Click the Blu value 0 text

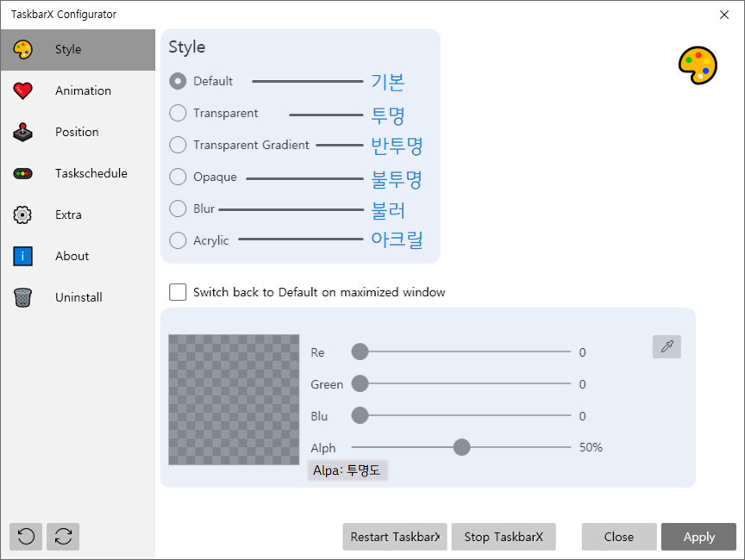(x=582, y=416)
